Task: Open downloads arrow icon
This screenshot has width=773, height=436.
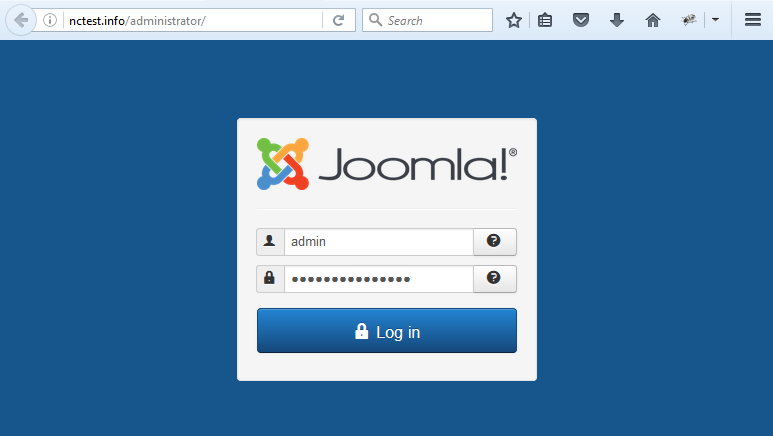Action: tap(617, 20)
